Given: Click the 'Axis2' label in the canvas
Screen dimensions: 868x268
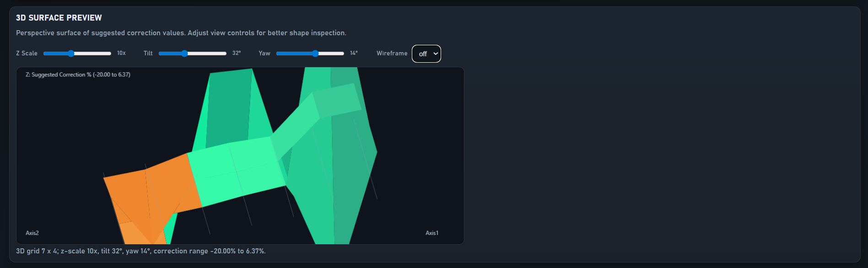Looking at the screenshot, I should point(32,233).
